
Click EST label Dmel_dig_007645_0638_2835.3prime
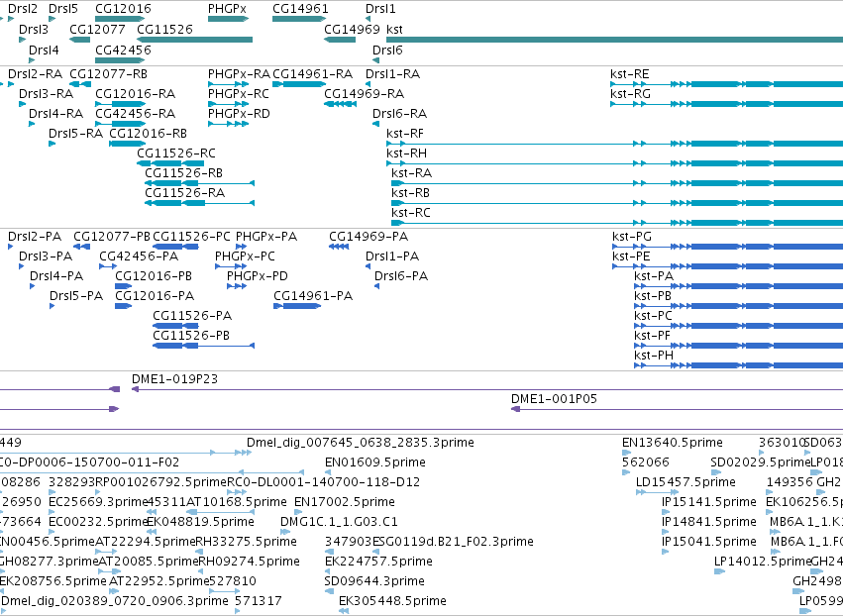click(361, 443)
